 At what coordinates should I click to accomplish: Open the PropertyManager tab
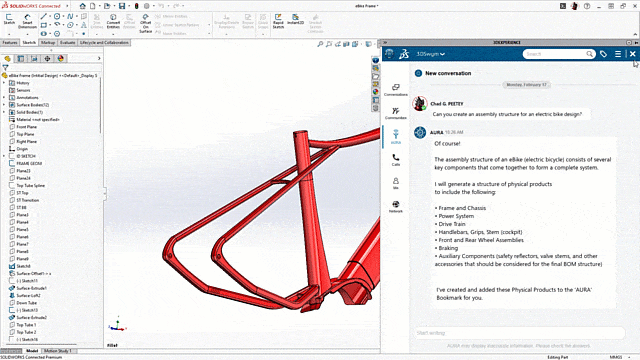[x=21, y=59]
